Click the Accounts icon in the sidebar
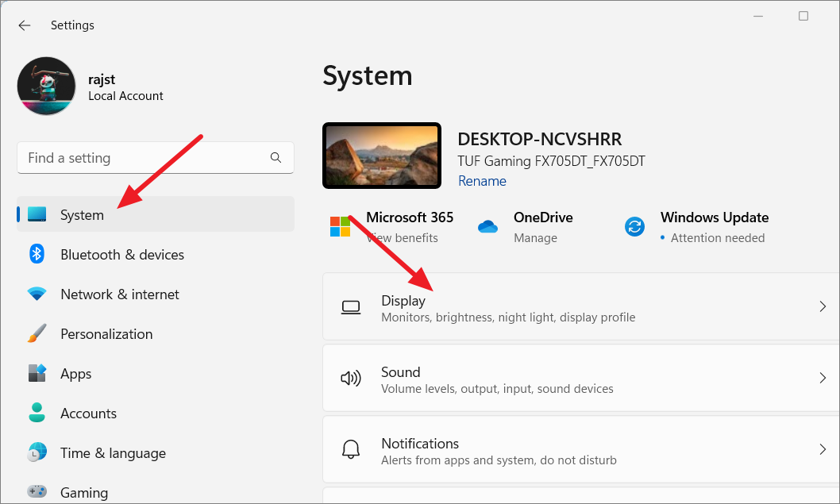The image size is (840, 504). (x=37, y=413)
